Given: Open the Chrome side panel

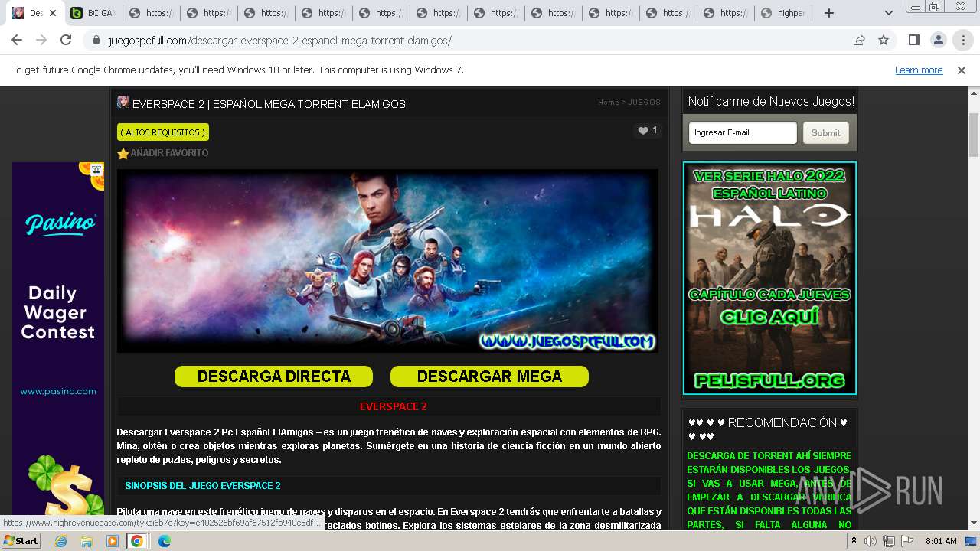Looking at the screenshot, I should (913, 40).
